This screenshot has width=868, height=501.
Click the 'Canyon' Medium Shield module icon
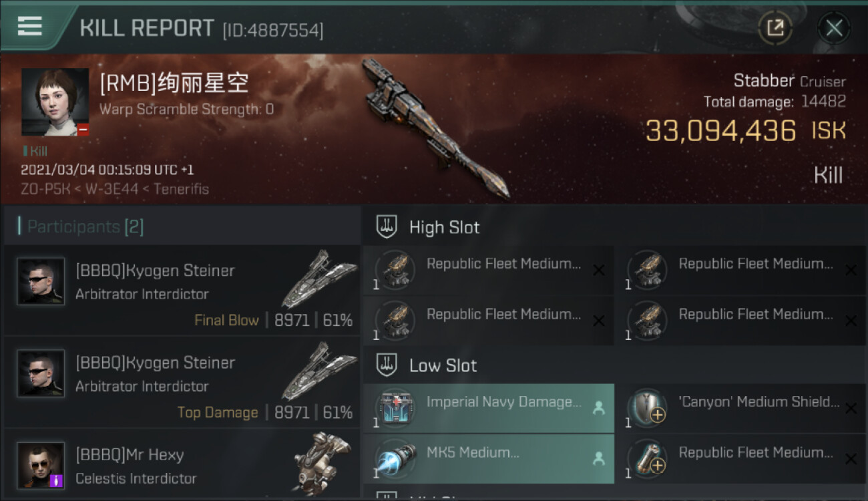pos(648,409)
